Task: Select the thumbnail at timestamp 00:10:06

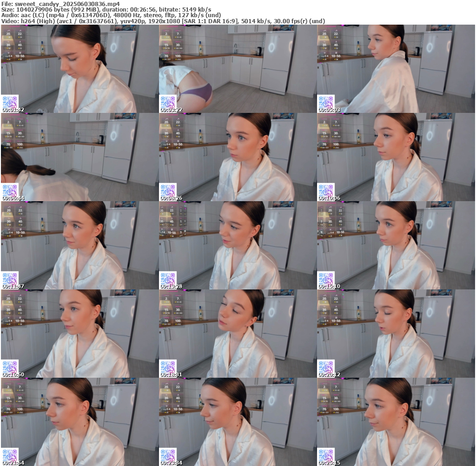Action: pos(396,157)
